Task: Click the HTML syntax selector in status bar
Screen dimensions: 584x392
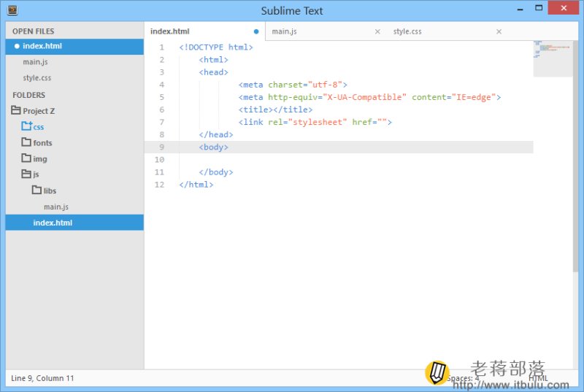Action: (x=538, y=378)
